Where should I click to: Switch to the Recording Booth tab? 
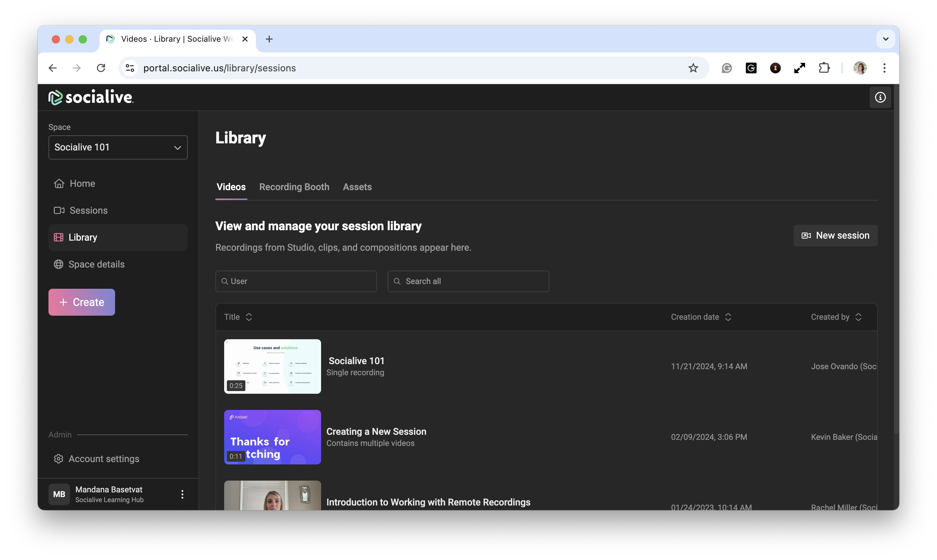pyautogui.click(x=294, y=187)
